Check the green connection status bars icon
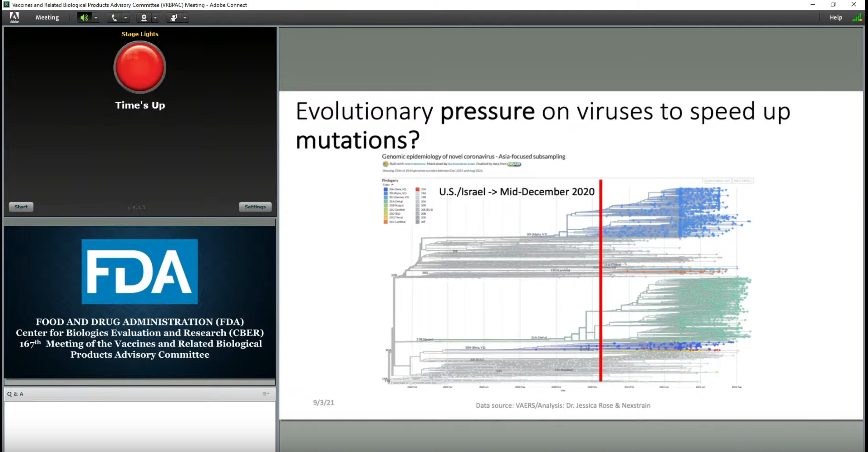This screenshot has height=452, width=868. point(857,18)
